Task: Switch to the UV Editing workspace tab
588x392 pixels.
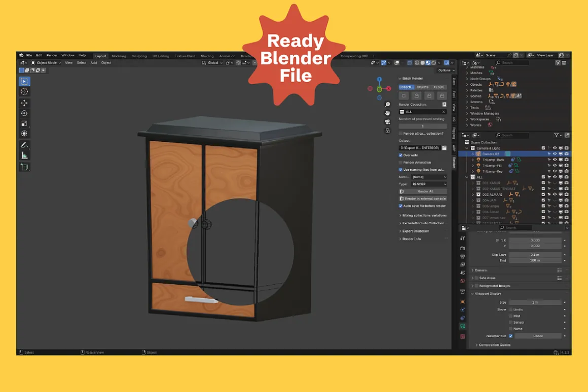Action: 161,56
